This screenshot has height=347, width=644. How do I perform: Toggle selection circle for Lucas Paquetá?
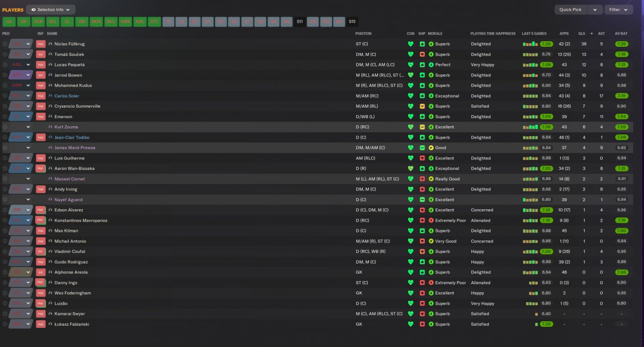[5, 65]
